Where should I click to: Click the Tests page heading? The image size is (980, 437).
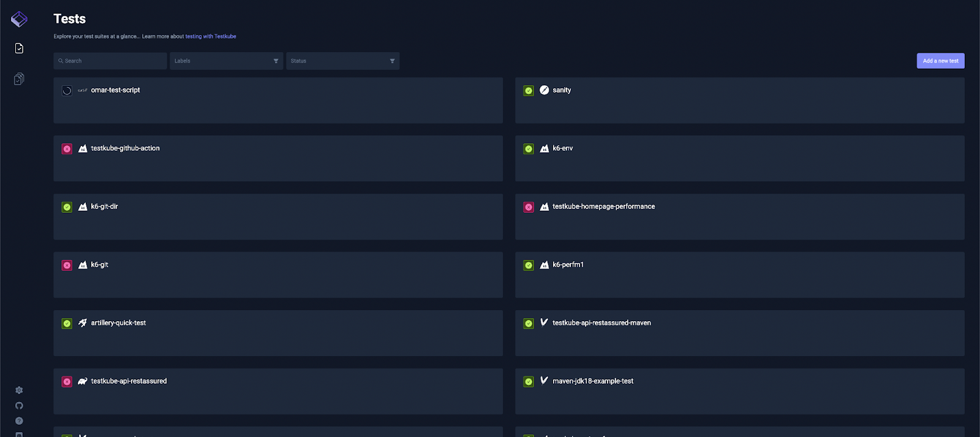[69, 19]
